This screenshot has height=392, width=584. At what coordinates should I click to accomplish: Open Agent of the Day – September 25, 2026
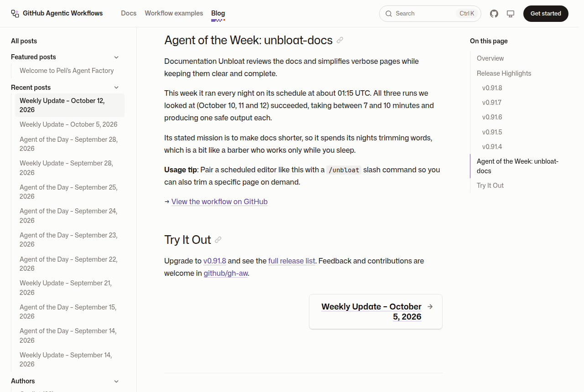[69, 192]
